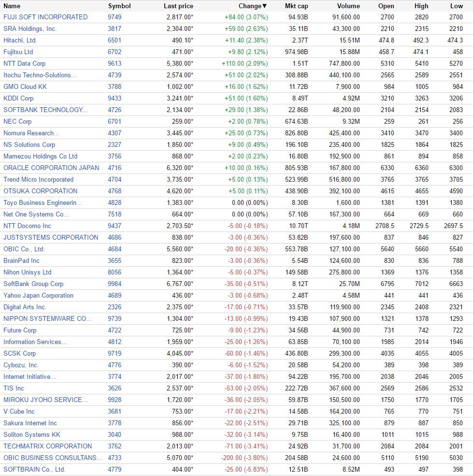This screenshot has width=473, height=476.
Task: Click ticker symbol 6501
Action: pos(115,40)
